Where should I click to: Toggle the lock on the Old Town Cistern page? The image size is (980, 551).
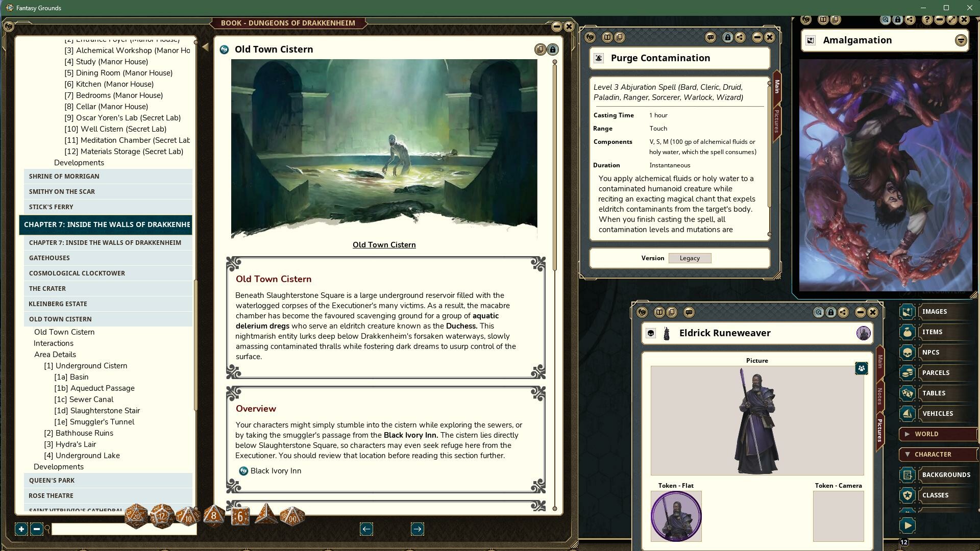552,49
